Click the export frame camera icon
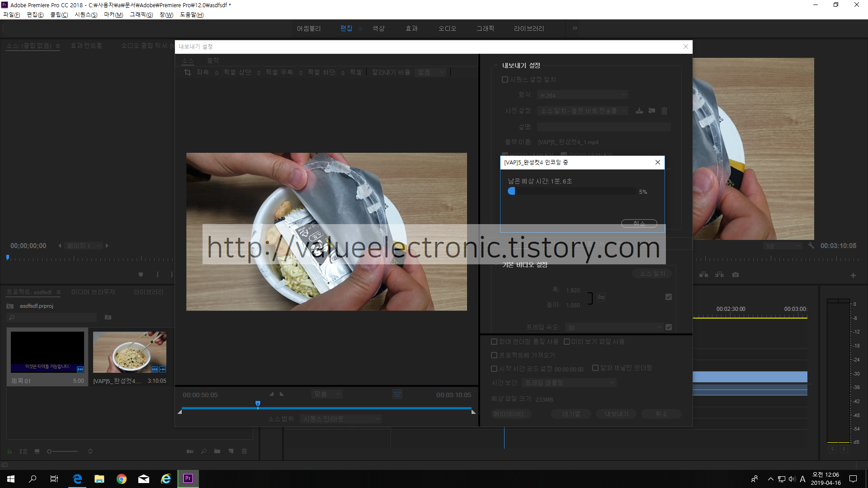 [736, 275]
